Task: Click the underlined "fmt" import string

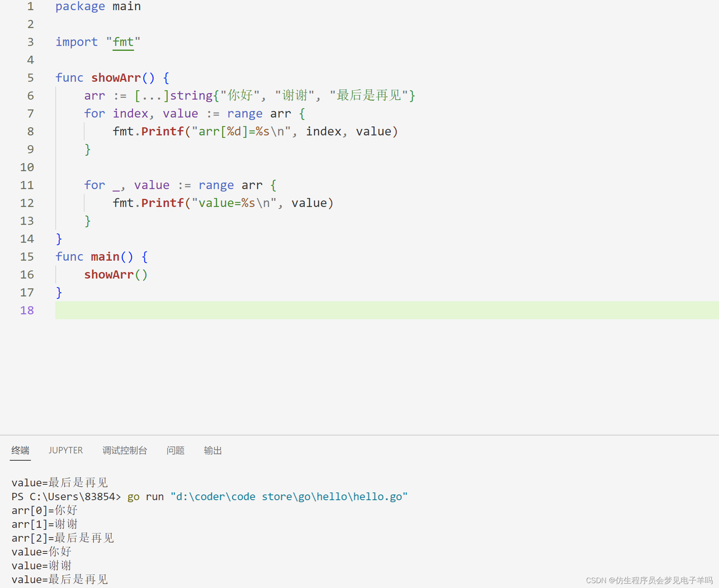Action: [x=123, y=42]
